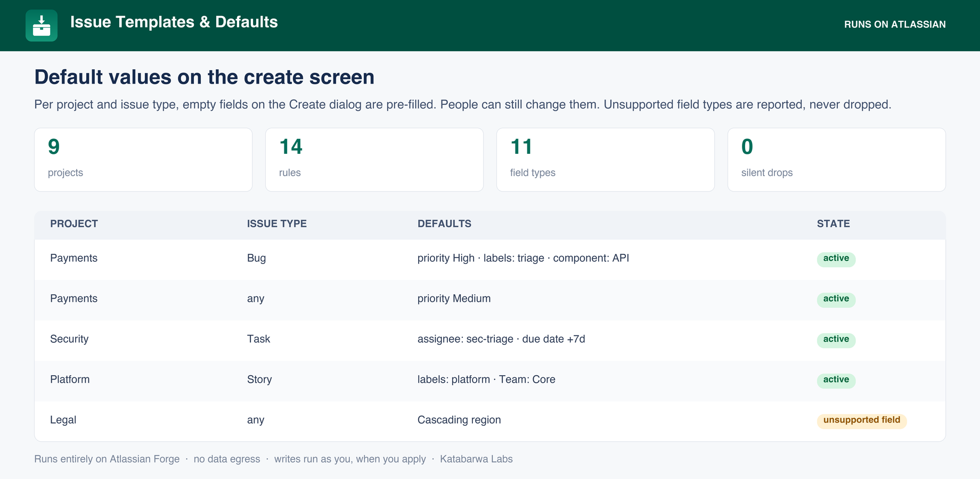
Task: Click the active badge in Payments Bug row
Action: click(836, 259)
